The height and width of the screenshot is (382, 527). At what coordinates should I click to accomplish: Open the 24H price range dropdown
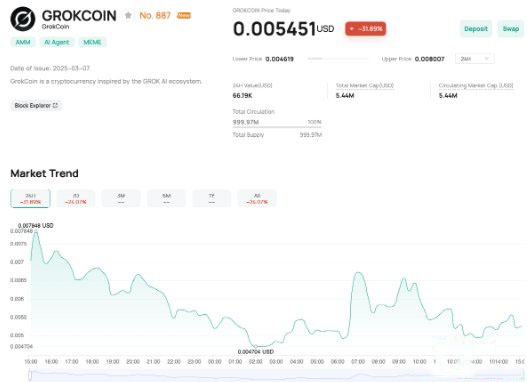tap(475, 59)
